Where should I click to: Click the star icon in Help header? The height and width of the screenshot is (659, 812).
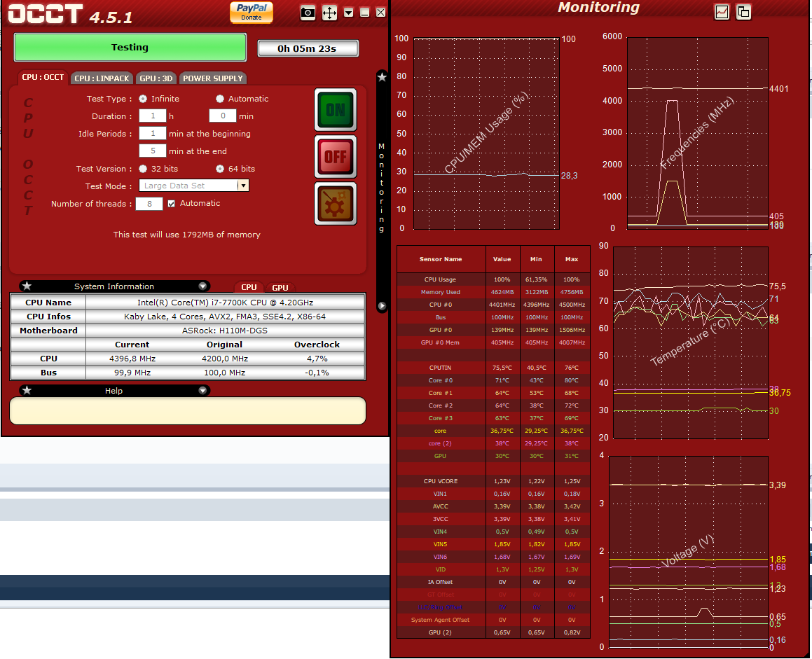(27, 390)
